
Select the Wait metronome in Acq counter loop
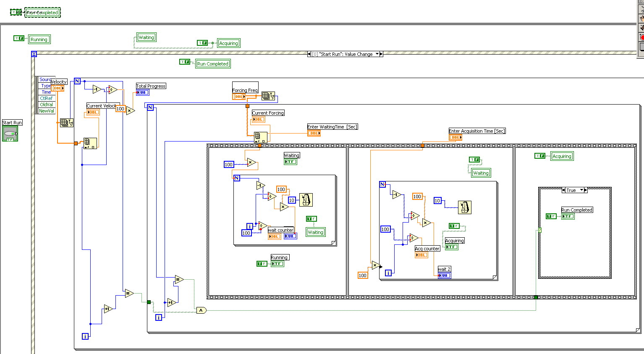point(464,207)
